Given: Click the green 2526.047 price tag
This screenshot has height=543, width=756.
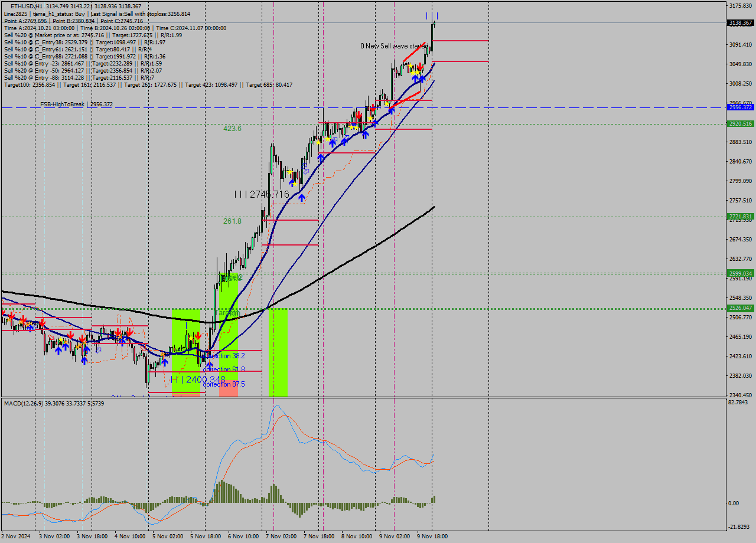Looking at the screenshot, I should (740, 308).
